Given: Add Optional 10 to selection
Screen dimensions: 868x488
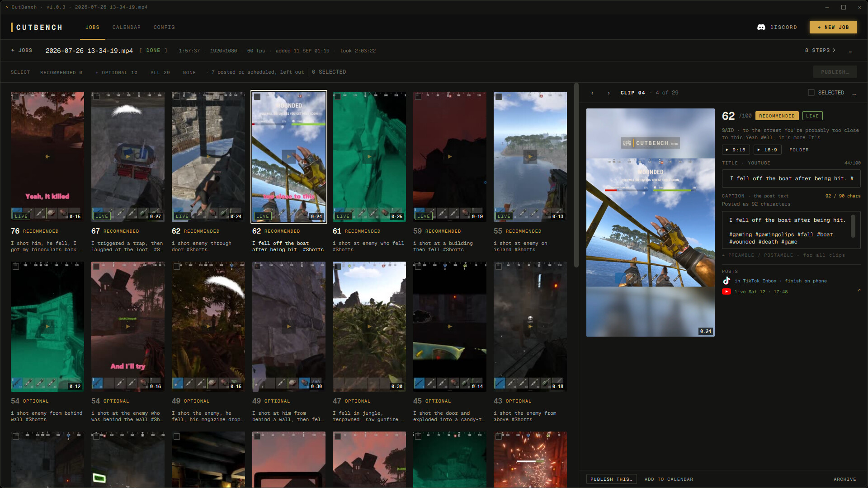Looking at the screenshot, I should point(116,72).
